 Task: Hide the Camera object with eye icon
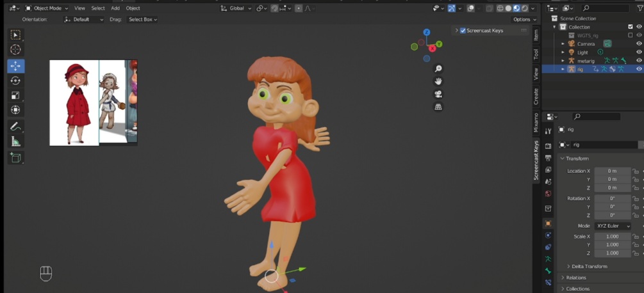coord(639,44)
